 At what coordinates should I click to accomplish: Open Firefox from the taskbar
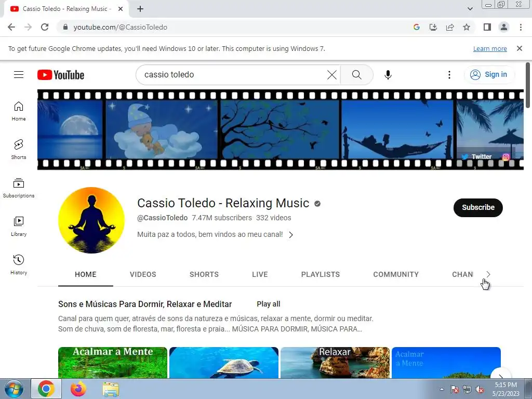click(78, 389)
